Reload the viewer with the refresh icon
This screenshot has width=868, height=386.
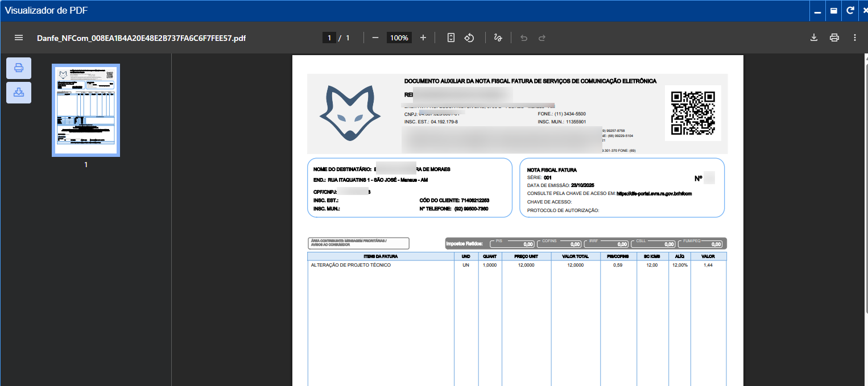[x=850, y=10]
